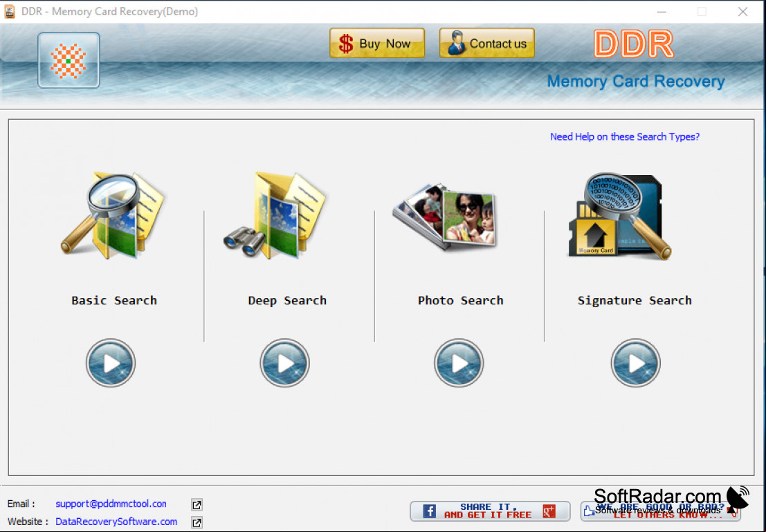Click the Buy Now button
Image resolution: width=766 pixels, height=532 pixels.
coord(377,43)
